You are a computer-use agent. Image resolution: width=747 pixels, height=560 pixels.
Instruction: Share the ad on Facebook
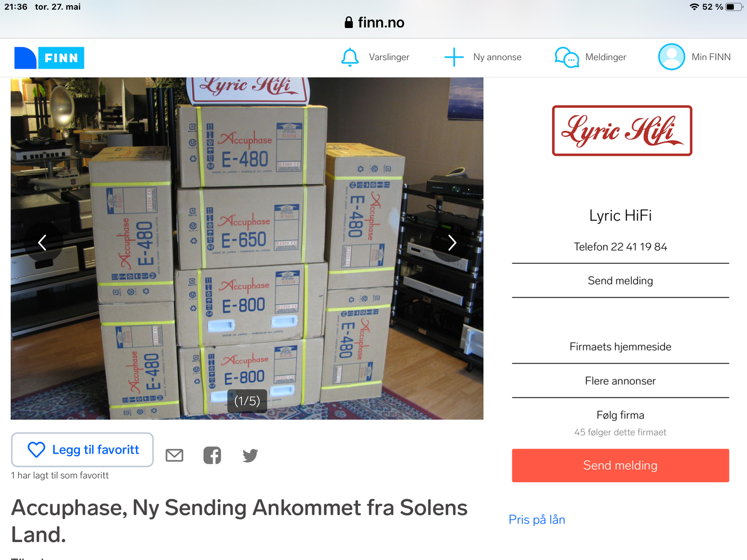pos(212,455)
